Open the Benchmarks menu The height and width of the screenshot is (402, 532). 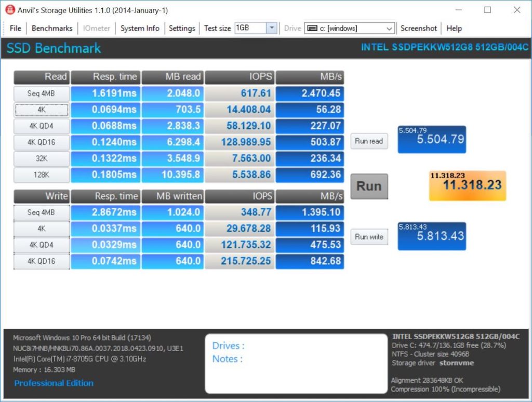coord(52,28)
